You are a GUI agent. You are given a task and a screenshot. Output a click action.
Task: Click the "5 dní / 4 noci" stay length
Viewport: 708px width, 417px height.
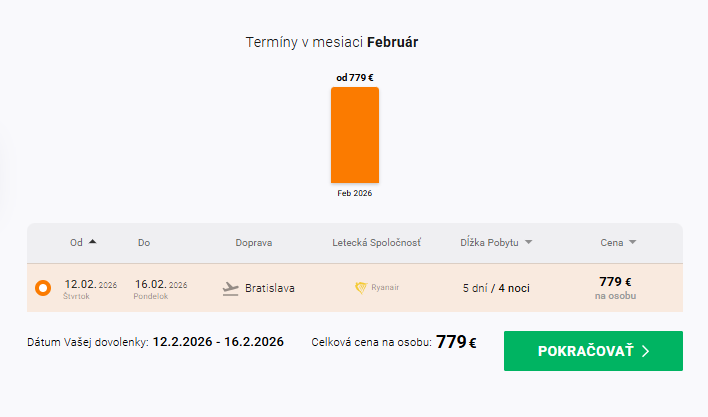(496, 288)
